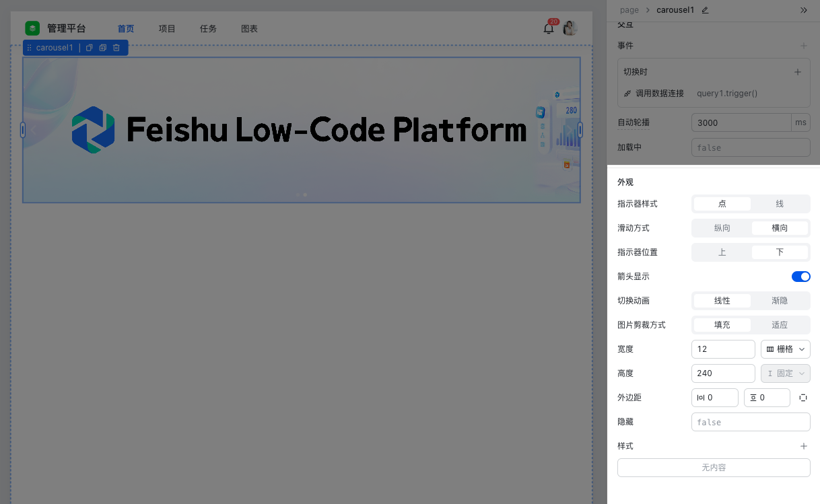Click the horizontal 外边距 margin input
This screenshot has width=820, height=504.
coord(715,398)
